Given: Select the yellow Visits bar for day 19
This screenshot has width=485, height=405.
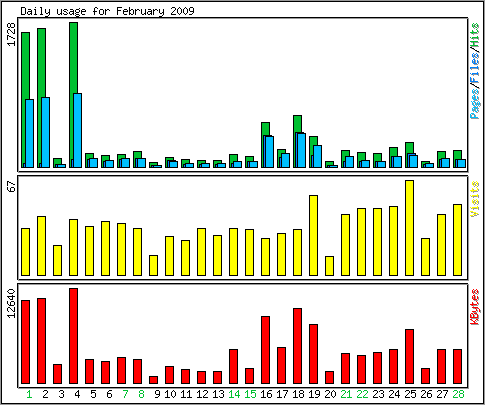Looking at the screenshot, I should click(314, 235).
